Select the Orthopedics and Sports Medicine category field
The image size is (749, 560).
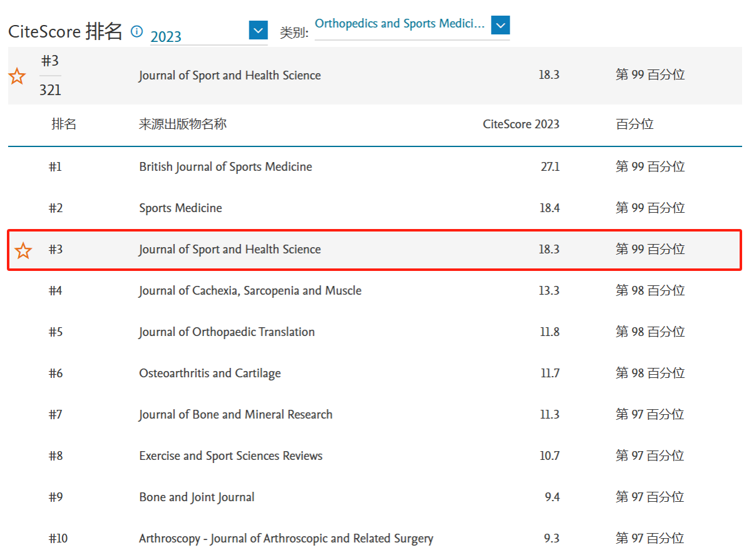(400, 24)
